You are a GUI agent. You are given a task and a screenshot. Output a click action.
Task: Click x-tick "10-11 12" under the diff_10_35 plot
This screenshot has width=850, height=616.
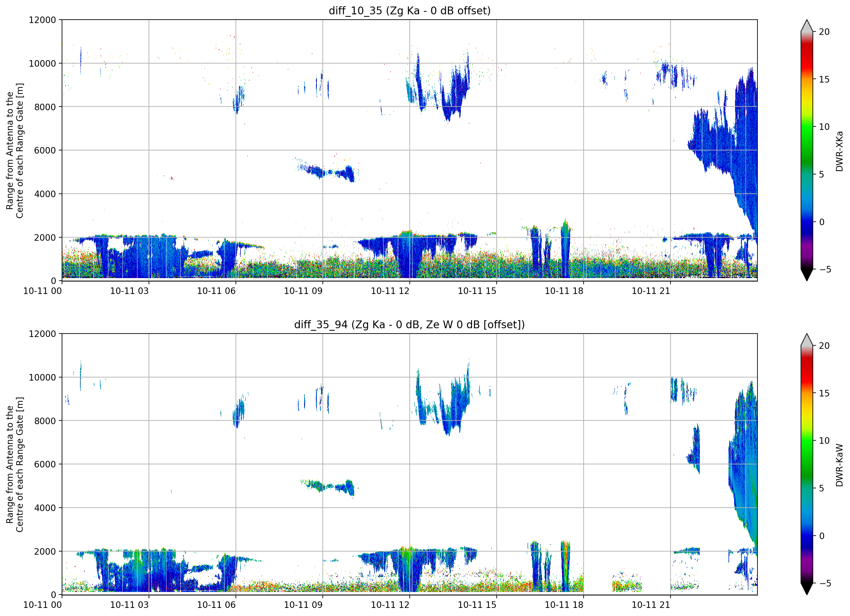pyautogui.click(x=390, y=291)
